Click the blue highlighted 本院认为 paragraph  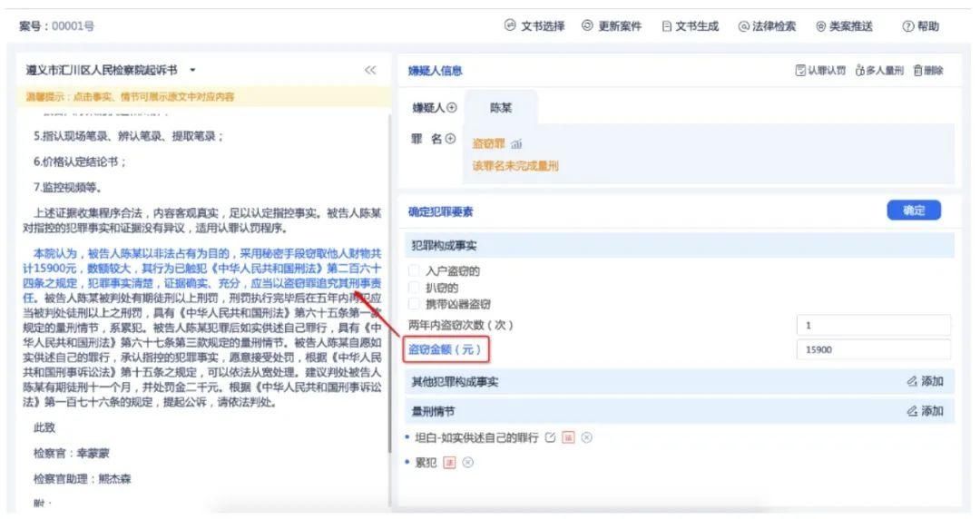tap(201, 275)
